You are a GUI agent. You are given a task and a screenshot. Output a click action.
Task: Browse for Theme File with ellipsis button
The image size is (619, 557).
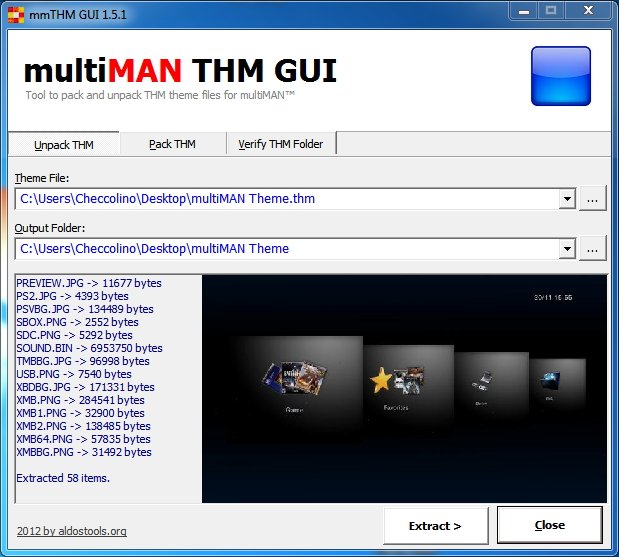pyautogui.click(x=593, y=199)
